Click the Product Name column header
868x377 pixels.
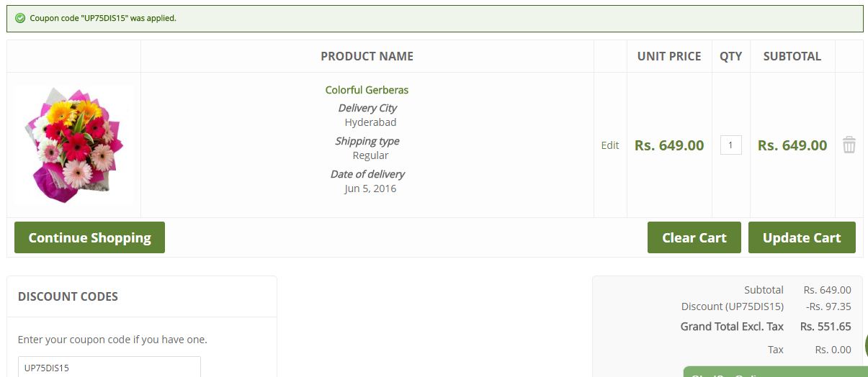click(367, 56)
